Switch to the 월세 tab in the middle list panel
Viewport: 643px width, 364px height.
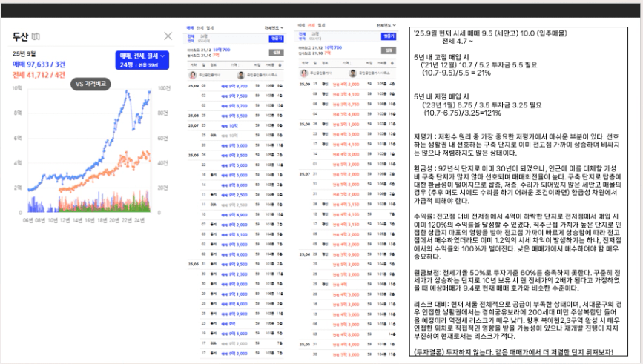pos(210,28)
